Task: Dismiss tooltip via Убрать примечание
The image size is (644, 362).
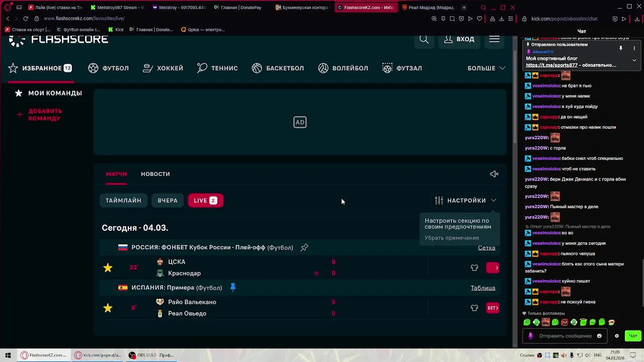Action: (452, 238)
